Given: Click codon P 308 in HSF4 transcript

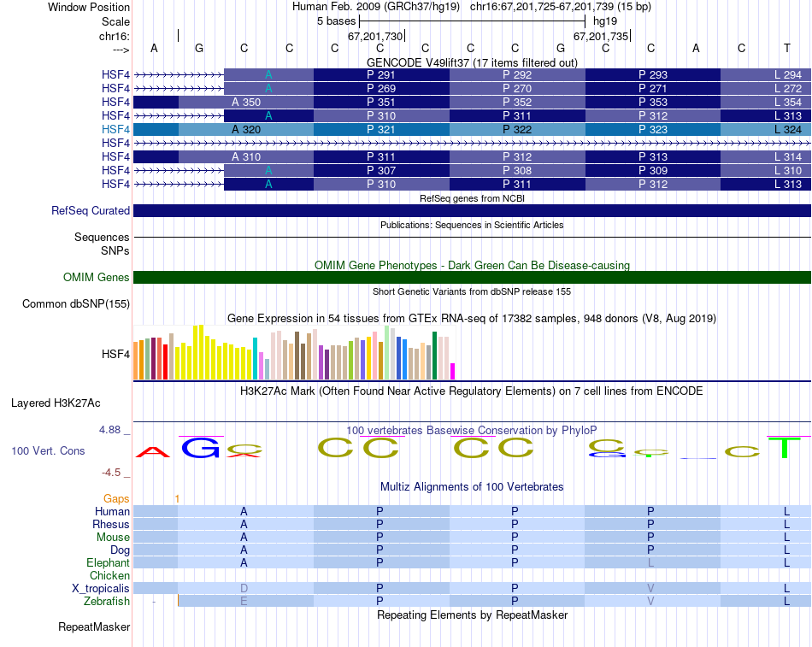Looking at the screenshot, I should tap(517, 170).
